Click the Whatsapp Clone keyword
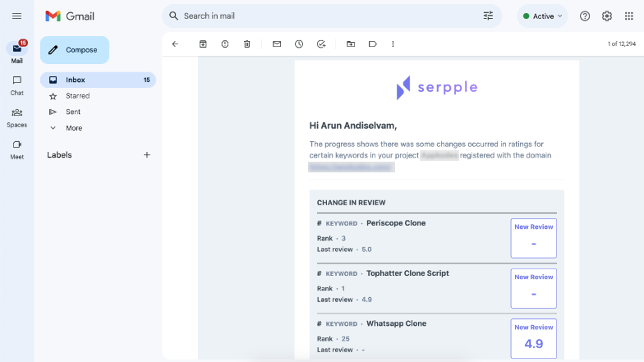The image size is (644, 362). coord(396,323)
